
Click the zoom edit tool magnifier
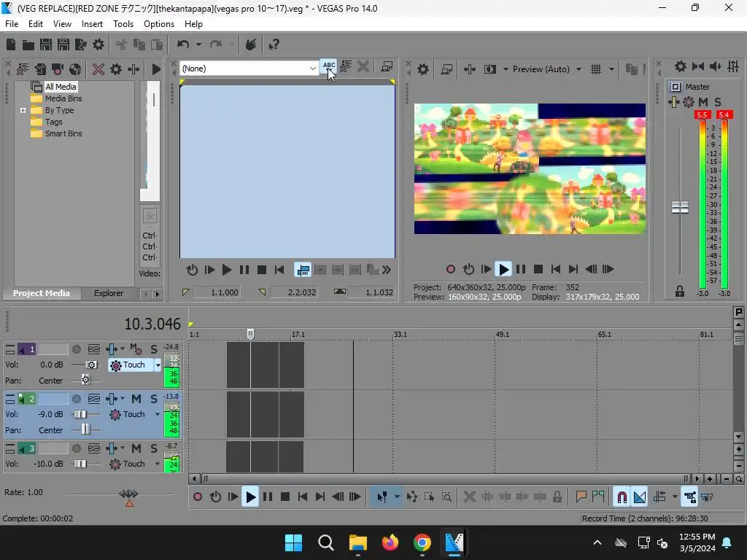click(446, 497)
